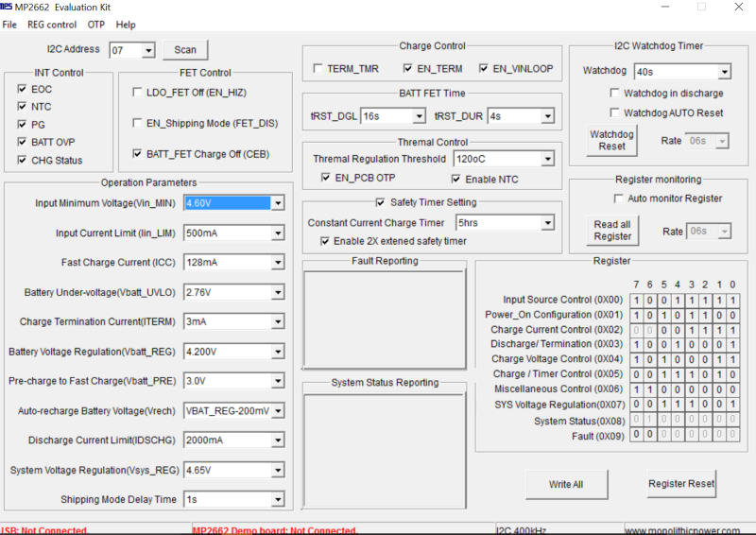Open the tRST_DGL dropdown

pos(419,116)
